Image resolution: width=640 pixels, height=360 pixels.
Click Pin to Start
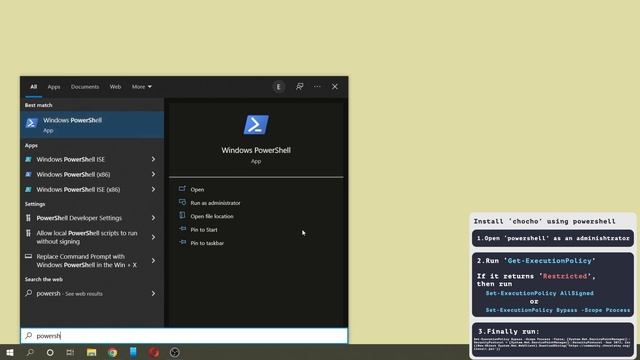click(204, 230)
